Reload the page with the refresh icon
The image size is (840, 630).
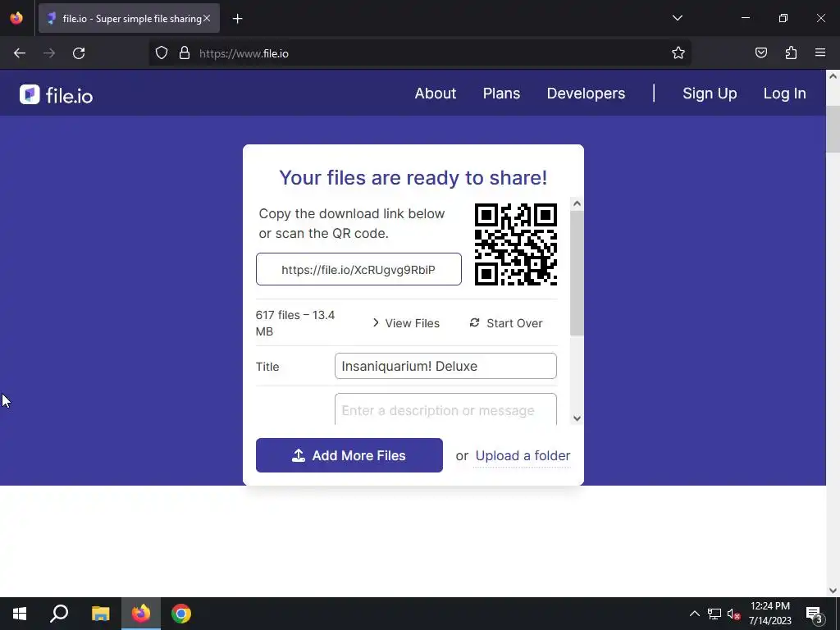79,53
